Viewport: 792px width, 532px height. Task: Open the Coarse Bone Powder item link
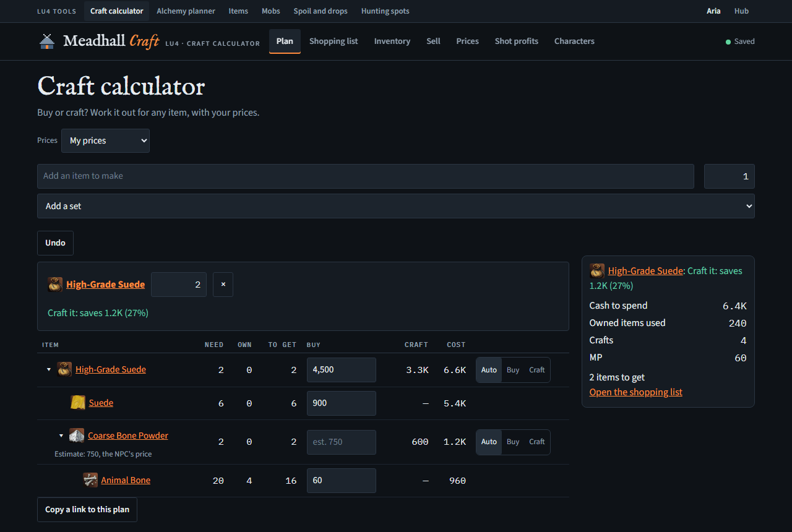point(128,435)
